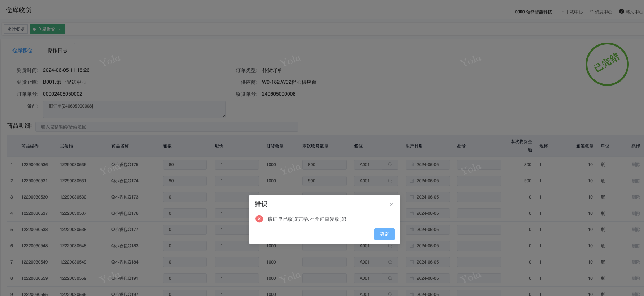Click 箱数 input field in row 1
644x296 pixels.
click(185, 165)
